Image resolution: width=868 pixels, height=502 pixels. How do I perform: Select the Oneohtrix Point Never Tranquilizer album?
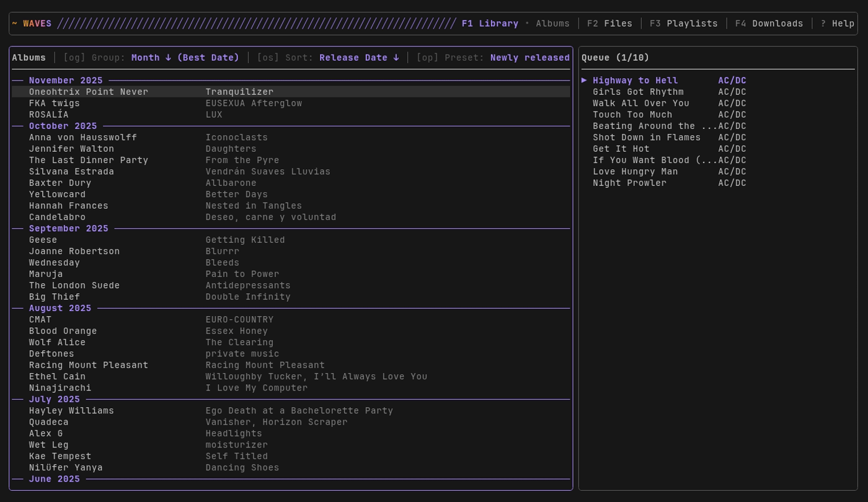pyautogui.click(x=291, y=92)
